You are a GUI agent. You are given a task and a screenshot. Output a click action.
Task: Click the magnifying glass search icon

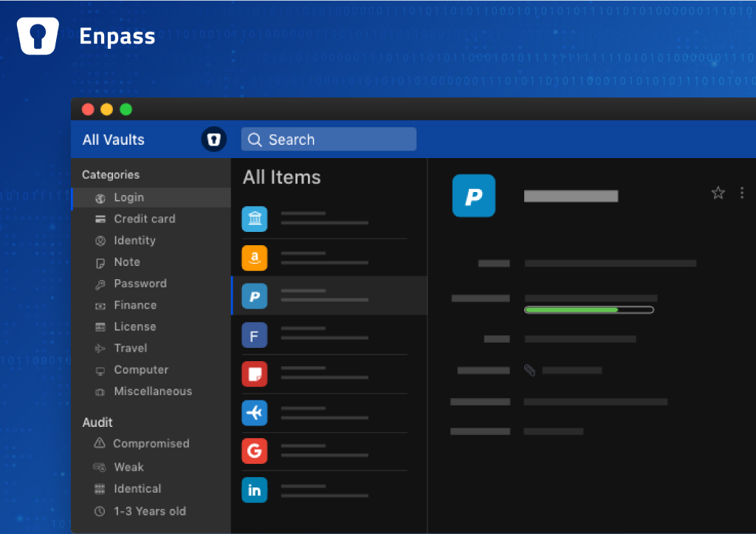pos(255,140)
